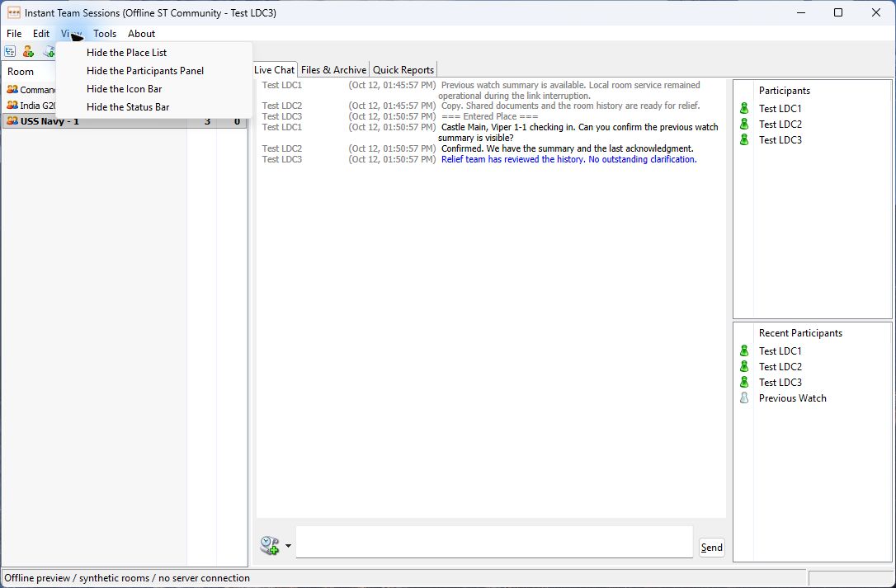Switch to the Live Chat tab
This screenshot has height=588, width=896.
coord(274,70)
